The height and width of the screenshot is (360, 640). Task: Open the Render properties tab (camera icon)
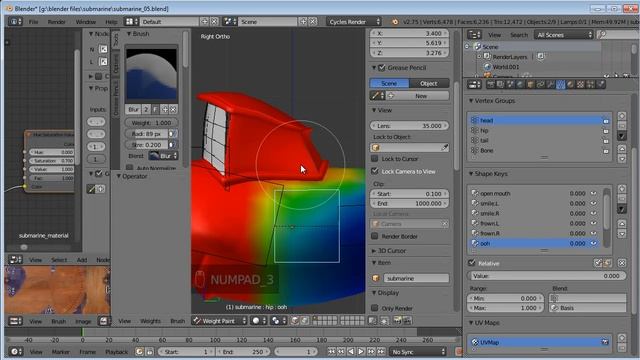(491, 84)
